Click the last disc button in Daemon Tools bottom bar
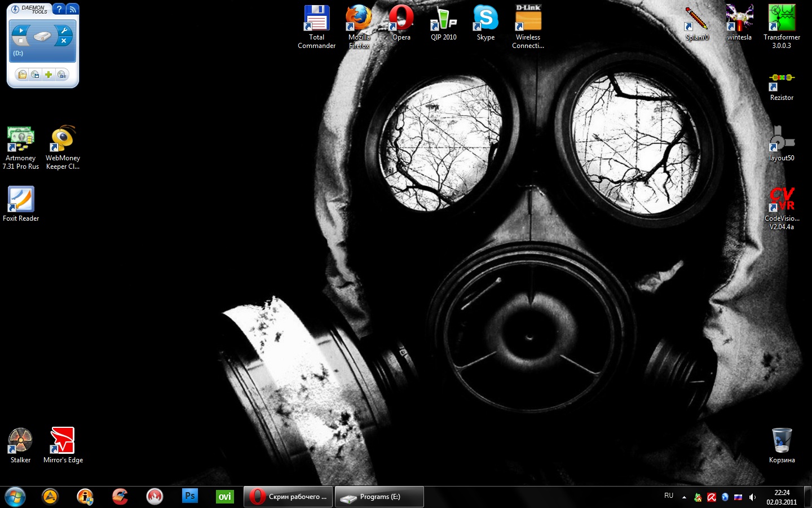The height and width of the screenshot is (508, 812). coord(62,75)
